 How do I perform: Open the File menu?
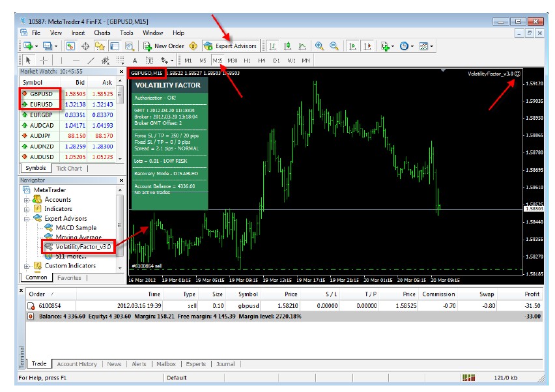36,33
